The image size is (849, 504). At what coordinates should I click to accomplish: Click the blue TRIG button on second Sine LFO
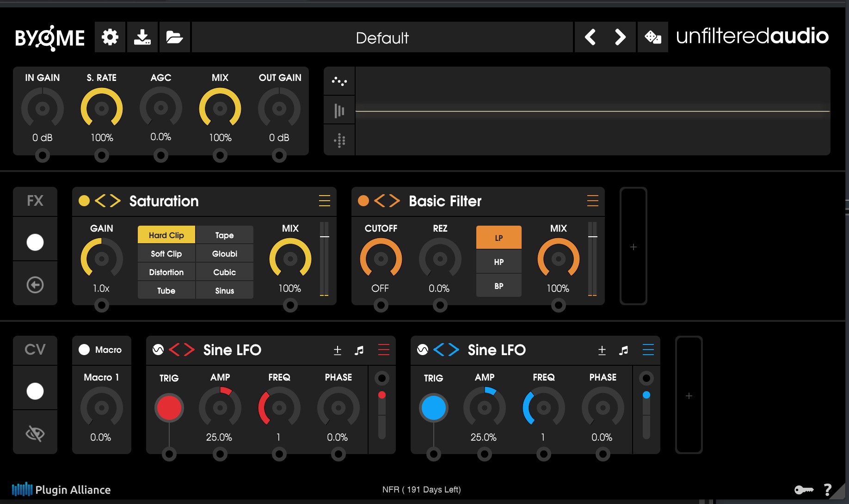point(434,408)
